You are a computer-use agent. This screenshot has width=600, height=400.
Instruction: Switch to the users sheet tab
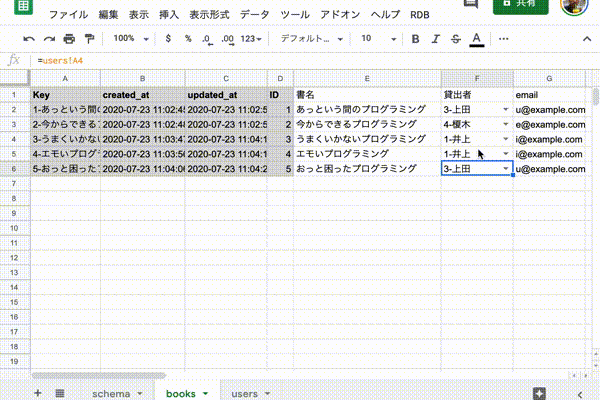tap(244, 393)
